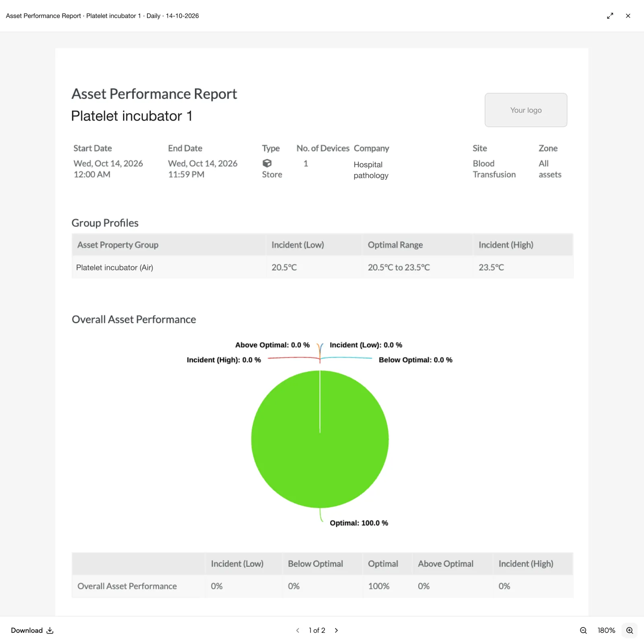Click the 'Asset Performance Report' heading

(x=154, y=94)
